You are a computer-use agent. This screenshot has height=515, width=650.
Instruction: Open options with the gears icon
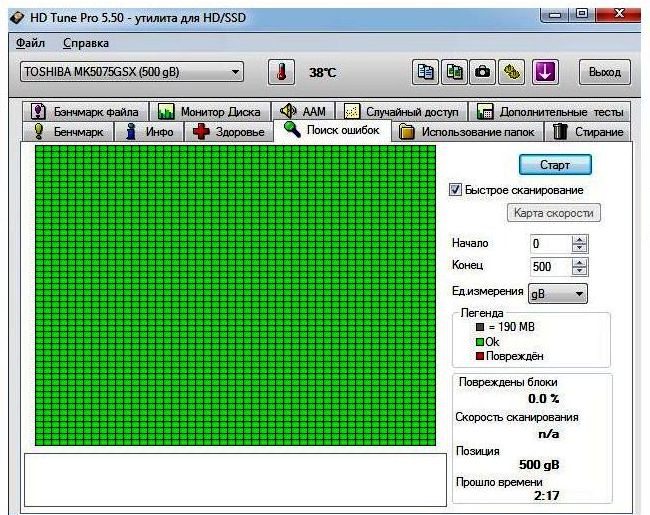pyautogui.click(x=512, y=72)
